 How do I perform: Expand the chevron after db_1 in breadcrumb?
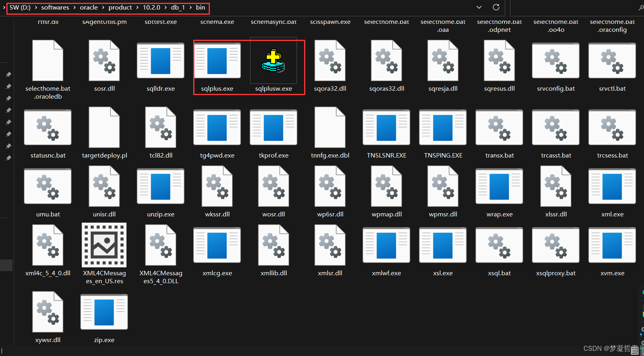190,8
